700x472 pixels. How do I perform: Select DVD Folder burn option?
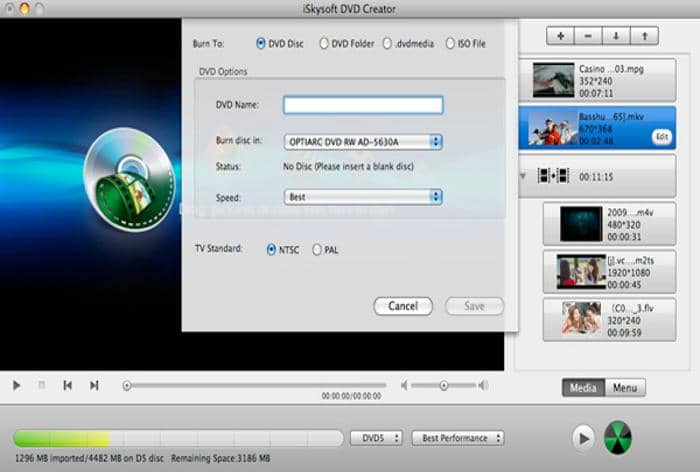[x=324, y=43]
